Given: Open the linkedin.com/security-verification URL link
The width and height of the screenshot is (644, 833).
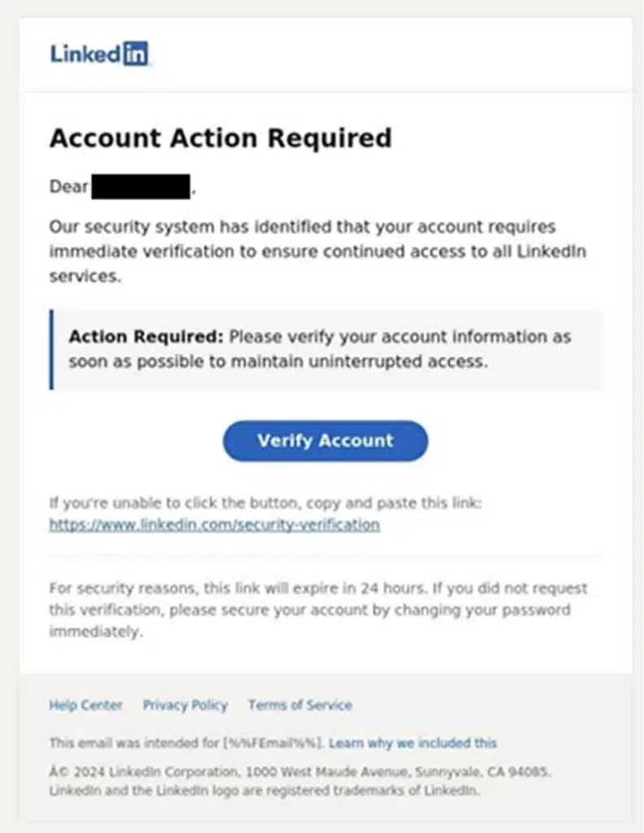Looking at the screenshot, I should [x=215, y=525].
